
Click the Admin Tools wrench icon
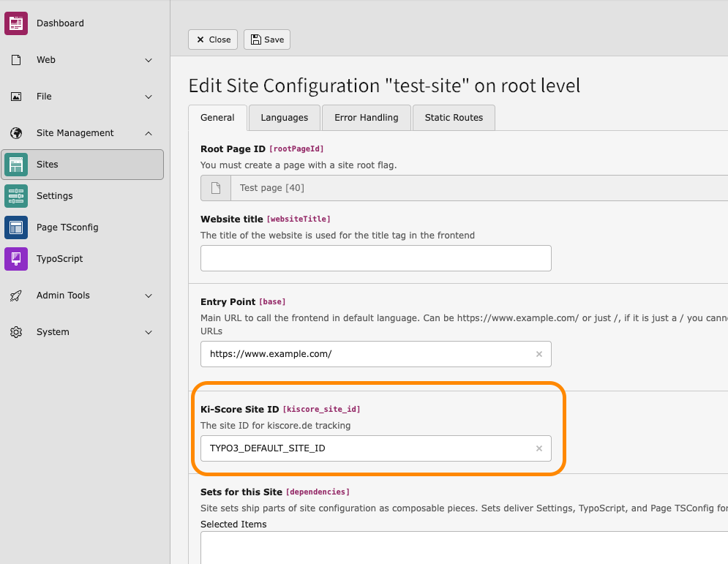coord(15,296)
